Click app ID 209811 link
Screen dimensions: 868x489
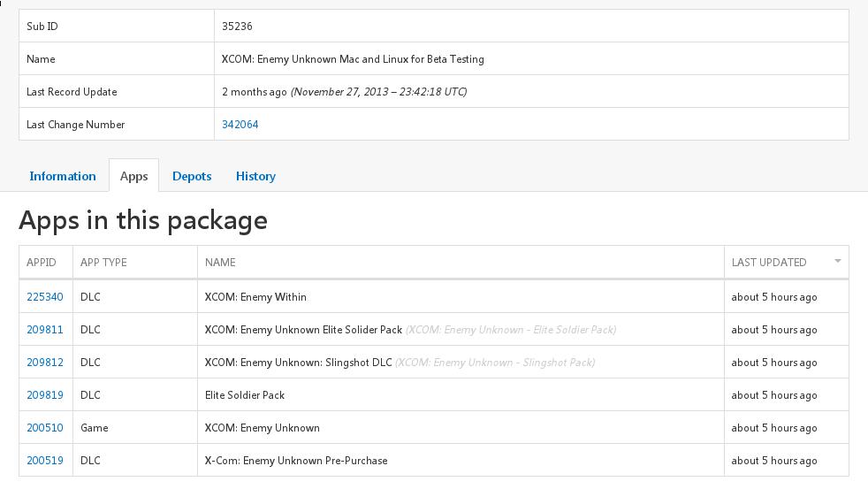(x=45, y=330)
